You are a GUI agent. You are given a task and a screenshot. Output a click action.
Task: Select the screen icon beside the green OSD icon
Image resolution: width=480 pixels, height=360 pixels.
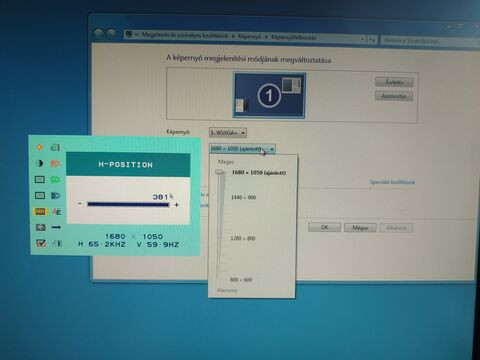[40, 180]
